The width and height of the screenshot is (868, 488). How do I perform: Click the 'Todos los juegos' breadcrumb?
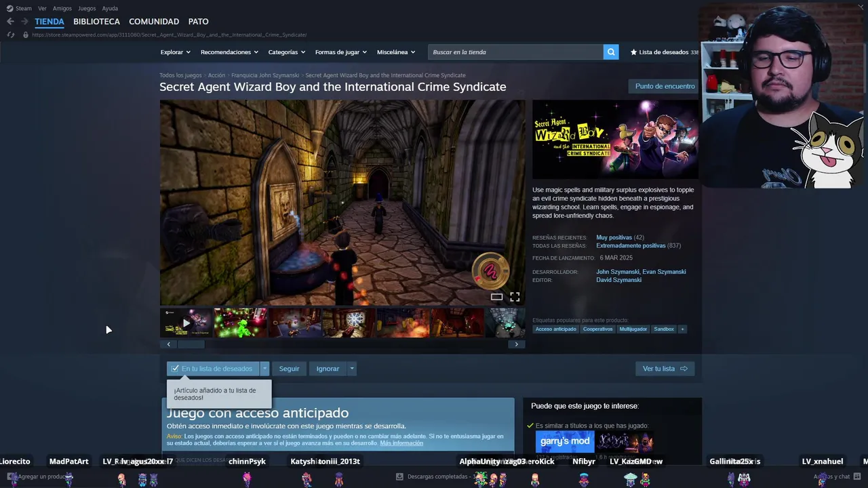[180, 75]
